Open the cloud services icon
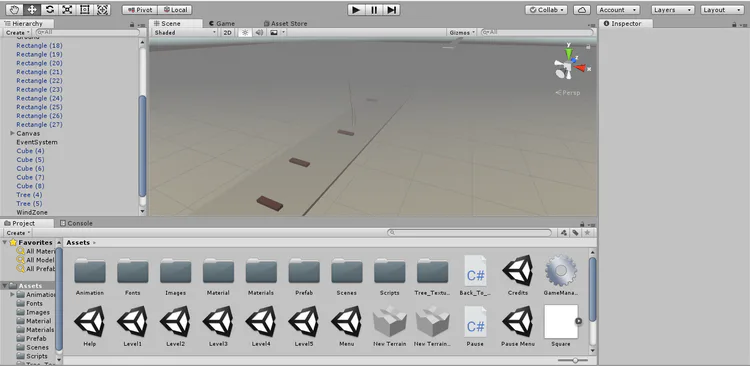This screenshot has width=750, height=366. [x=581, y=10]
